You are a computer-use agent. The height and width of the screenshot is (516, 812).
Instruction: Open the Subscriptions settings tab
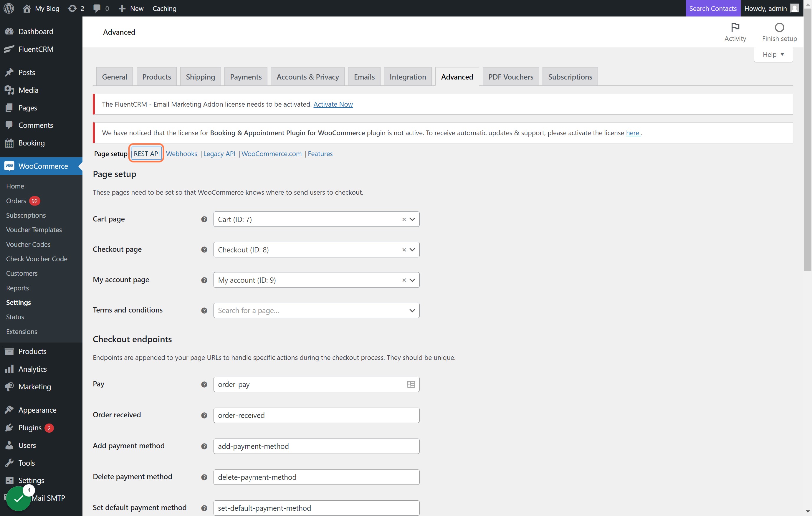(570, 77)
